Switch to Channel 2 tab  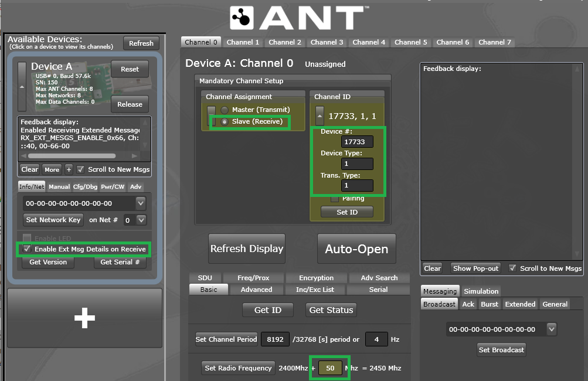coord(285,42)
